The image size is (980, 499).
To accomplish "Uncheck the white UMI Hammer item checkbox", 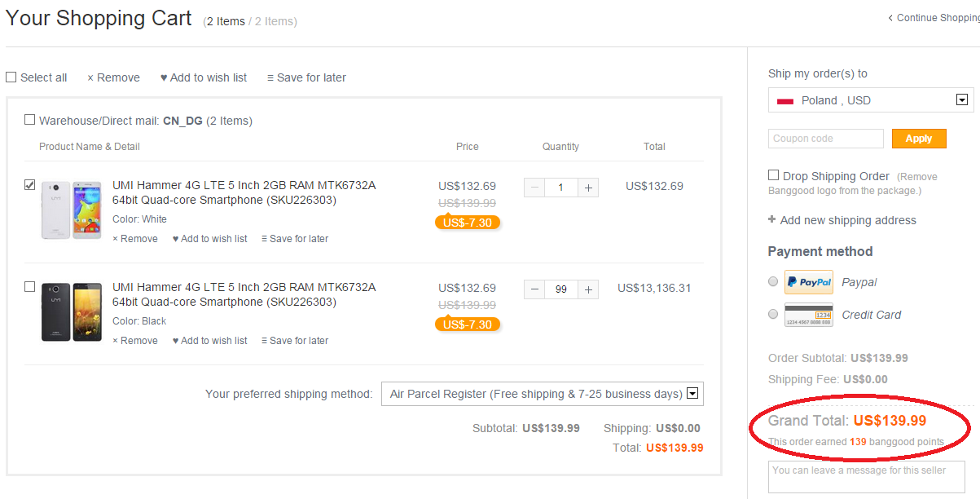I will pos(30,185).
